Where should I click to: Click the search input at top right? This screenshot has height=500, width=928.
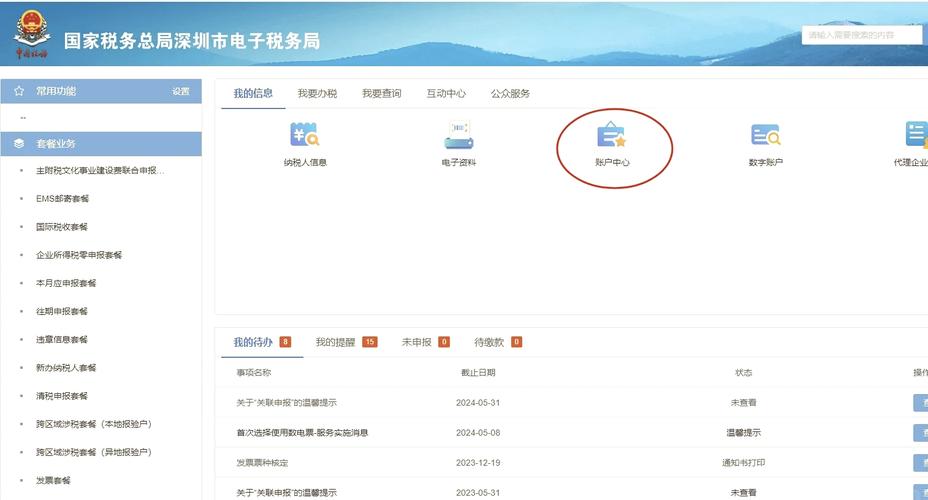pyautogui.click(x=862, y=35)
